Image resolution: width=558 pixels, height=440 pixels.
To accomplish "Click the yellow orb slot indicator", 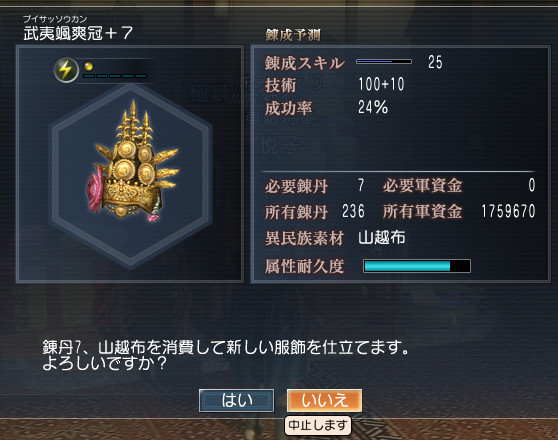I will (88, 66).
